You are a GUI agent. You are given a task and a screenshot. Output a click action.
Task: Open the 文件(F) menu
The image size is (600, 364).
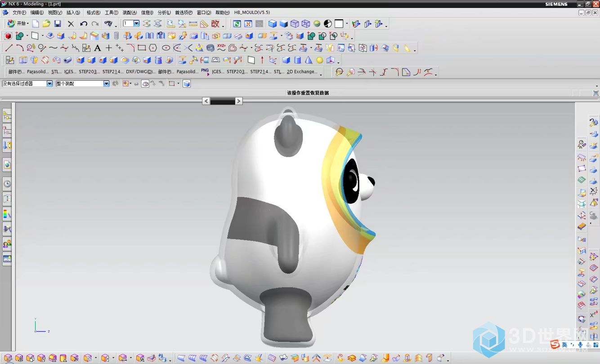[x=19, y=13]
